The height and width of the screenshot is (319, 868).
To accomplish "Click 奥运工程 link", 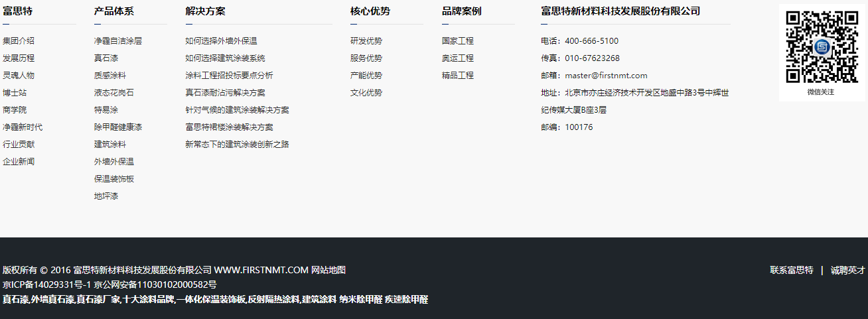I will tap(458, 58).
